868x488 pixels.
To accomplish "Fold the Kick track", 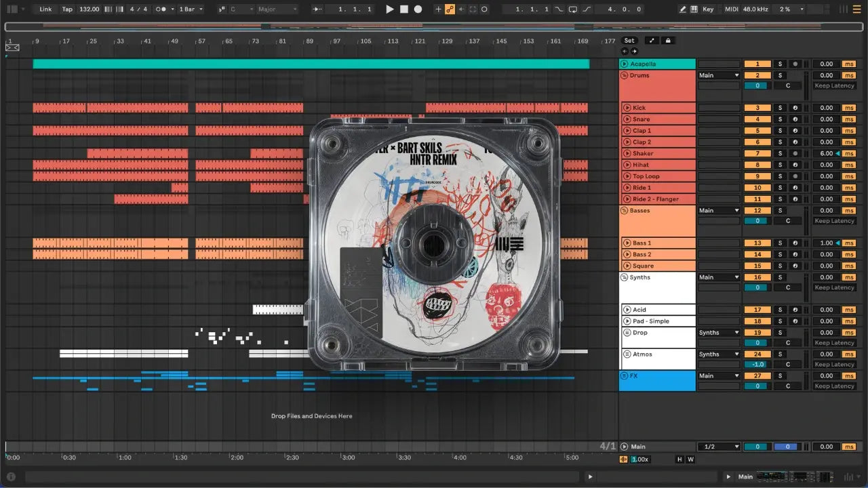I will pyautogui.click(x=627, y=108).
